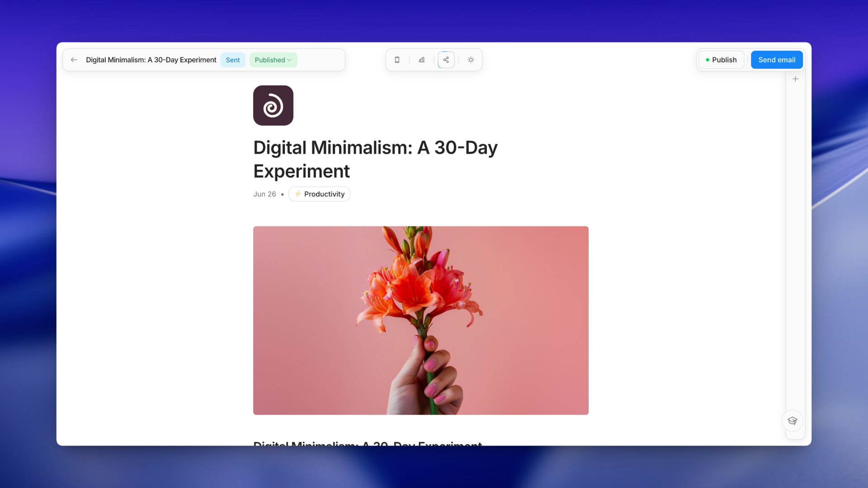Image resolution: width=868 pixels, height=488 pixels.
Task: Click the 'Jun 26' date text
Action: [264, 194]
